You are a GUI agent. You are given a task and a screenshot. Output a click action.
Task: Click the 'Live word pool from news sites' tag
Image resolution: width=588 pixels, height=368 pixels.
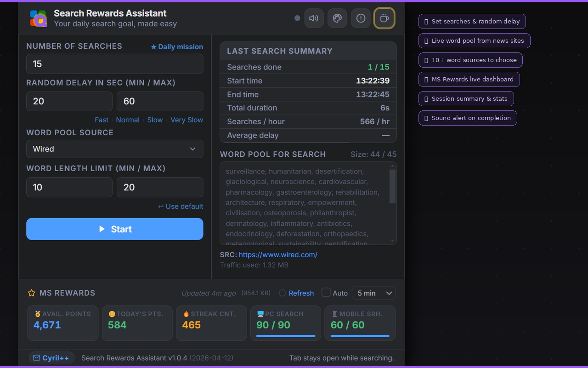click(x=475, y=40)
